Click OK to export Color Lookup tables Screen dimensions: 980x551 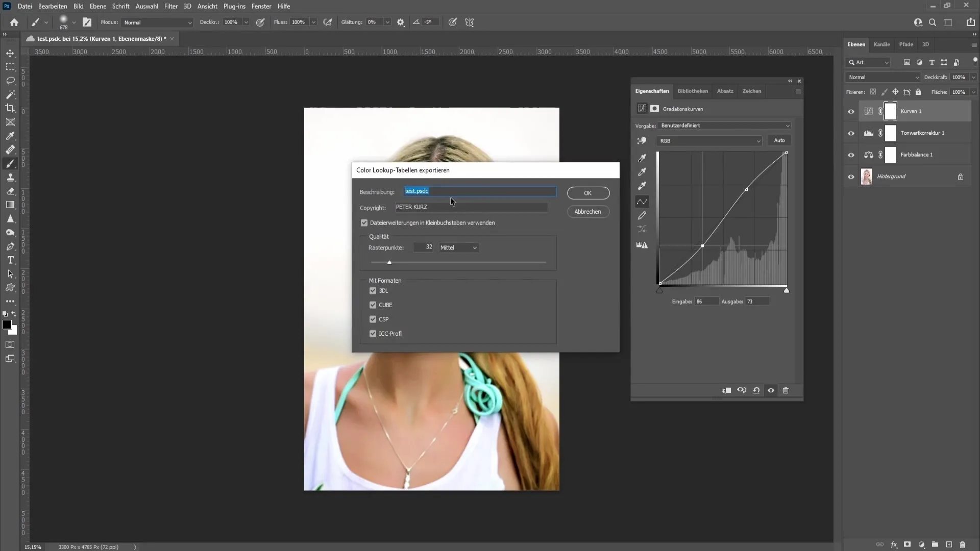(x=587, y=194)
